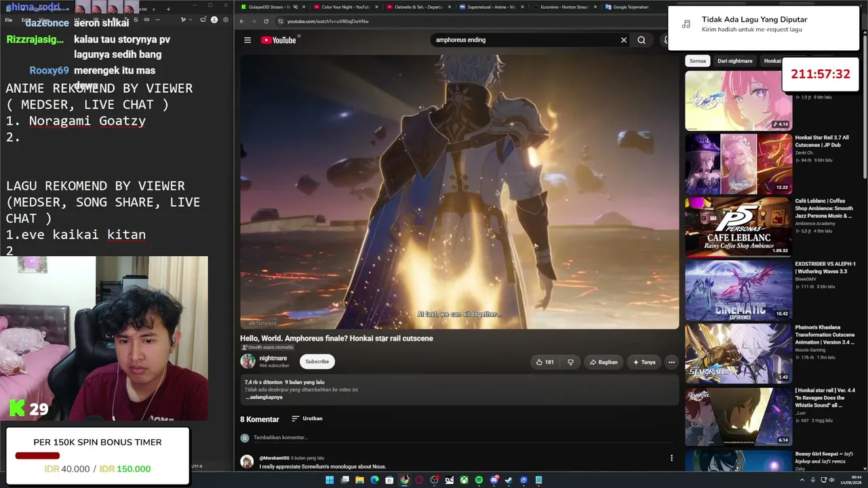Image resolution: width=868 pixels, height=488 pixels.
Task: Open OBS Studio from the taskbar
Action: 434,480
